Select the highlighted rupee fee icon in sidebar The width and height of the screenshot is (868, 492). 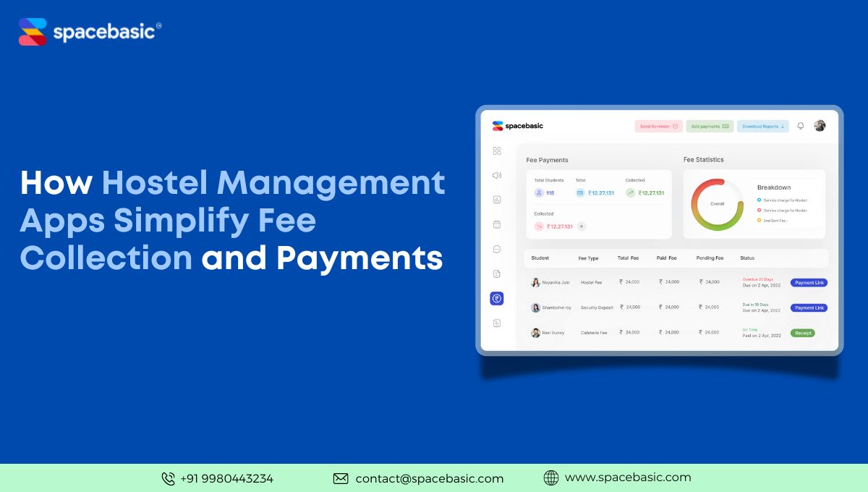pyautogui.click(x=497, y=298)
